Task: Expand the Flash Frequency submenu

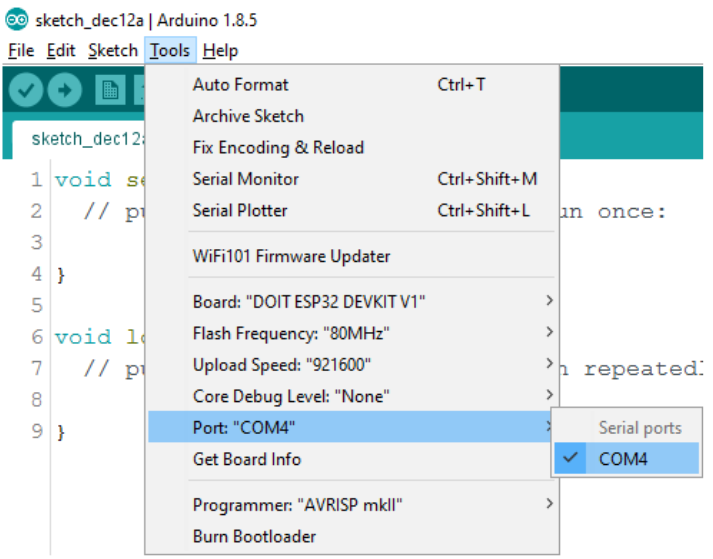Action: [548, 332]
